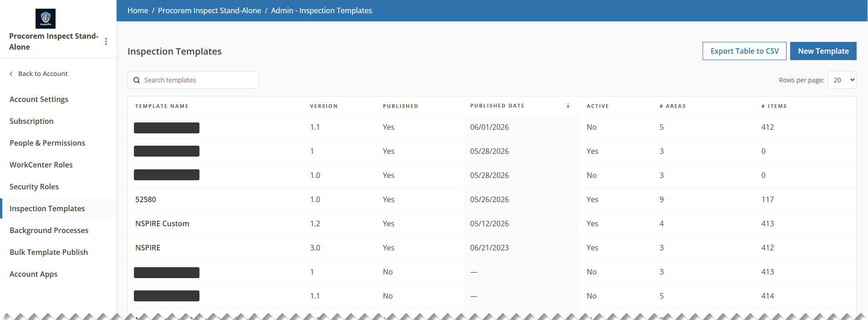Go to Bulk Template Publish
The width and height of the screenshot is (868, 320).
[49, 252]
